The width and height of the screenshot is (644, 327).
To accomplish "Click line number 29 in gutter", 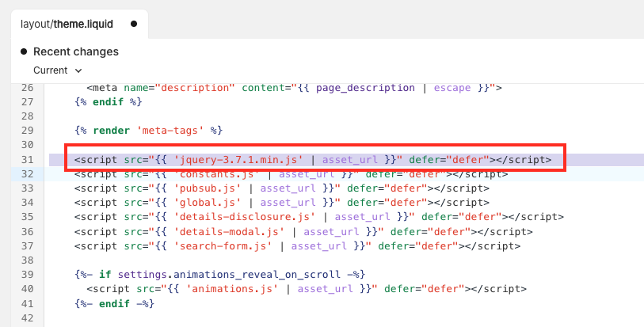I will point(27,131).
